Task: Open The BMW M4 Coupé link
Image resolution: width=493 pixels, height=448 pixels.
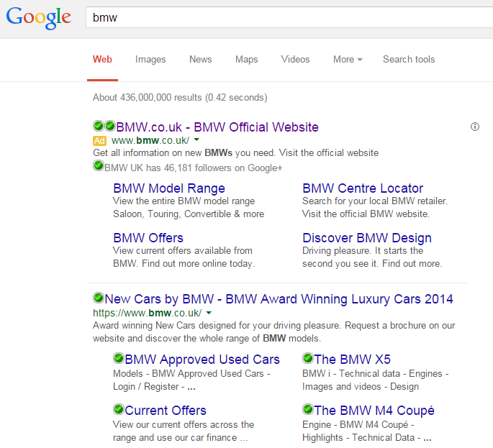Action: point(374,411)
